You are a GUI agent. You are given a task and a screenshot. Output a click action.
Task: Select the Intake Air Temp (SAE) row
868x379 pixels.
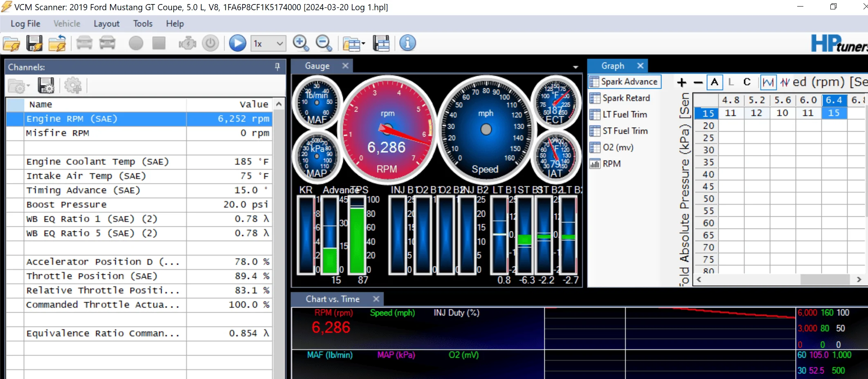[139, 176]
